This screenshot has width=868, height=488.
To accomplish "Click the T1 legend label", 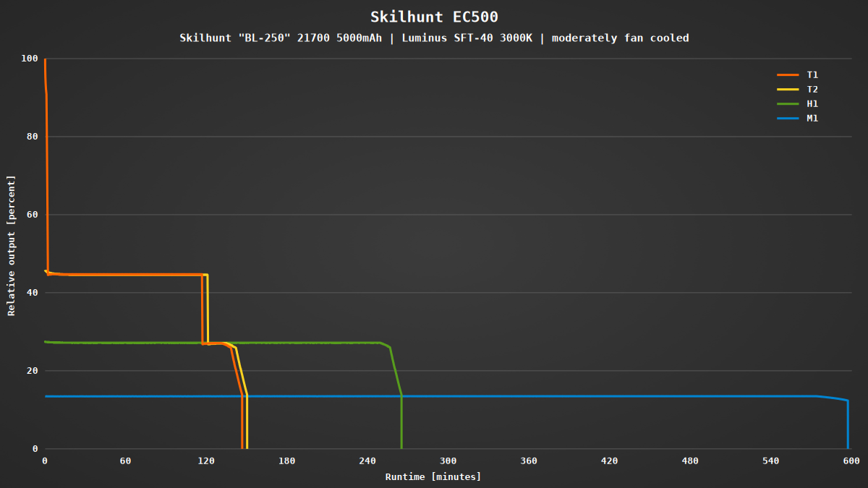I will coord(812,75).
